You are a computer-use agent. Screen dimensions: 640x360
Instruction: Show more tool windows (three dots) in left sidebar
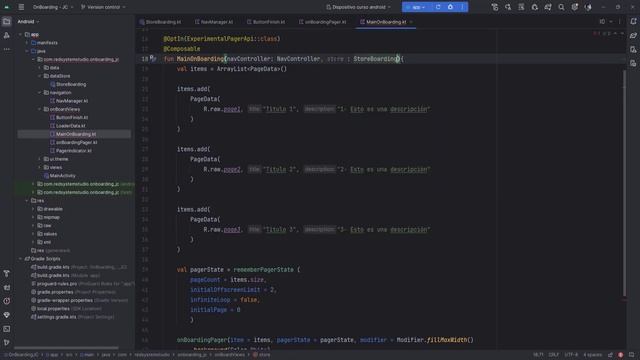pyautogui.click(x=7, y=49)
